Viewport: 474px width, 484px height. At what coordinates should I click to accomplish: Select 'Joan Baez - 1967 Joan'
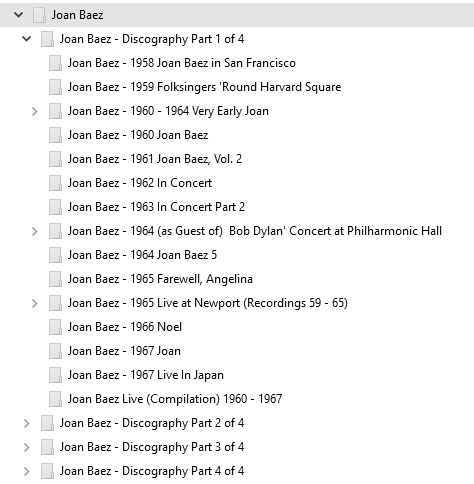coord(124,351)
